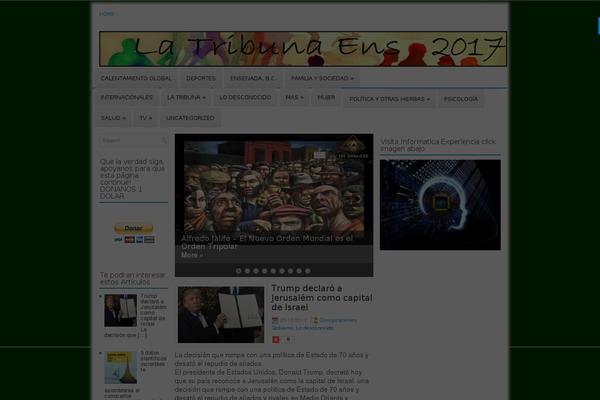Image resolution: width=600 pixels, height=400 pixels.
Task: Open the UNCATEGORIZED section
Action: pyautogui.click(x=190, y=118)
